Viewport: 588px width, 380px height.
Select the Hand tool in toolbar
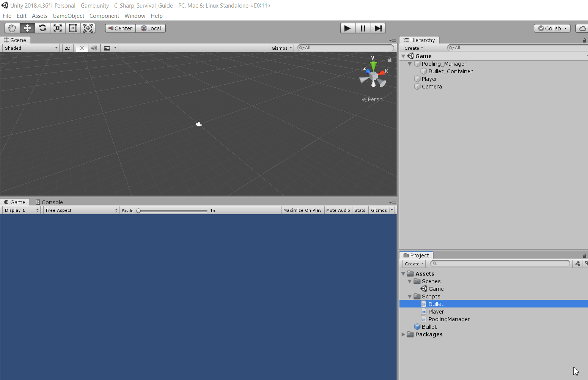point(12,28)
